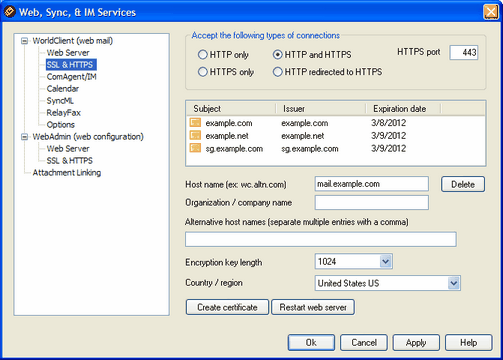The image size is (503, 360).
Task: Choose the HTTP only option
Action: coord(203,55)
